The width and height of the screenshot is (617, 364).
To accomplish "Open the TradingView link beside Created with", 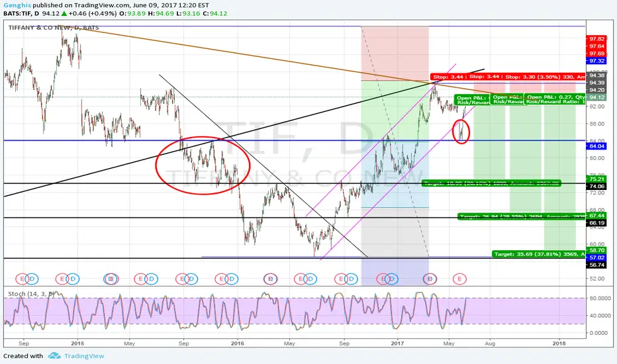I will [84, 356].
